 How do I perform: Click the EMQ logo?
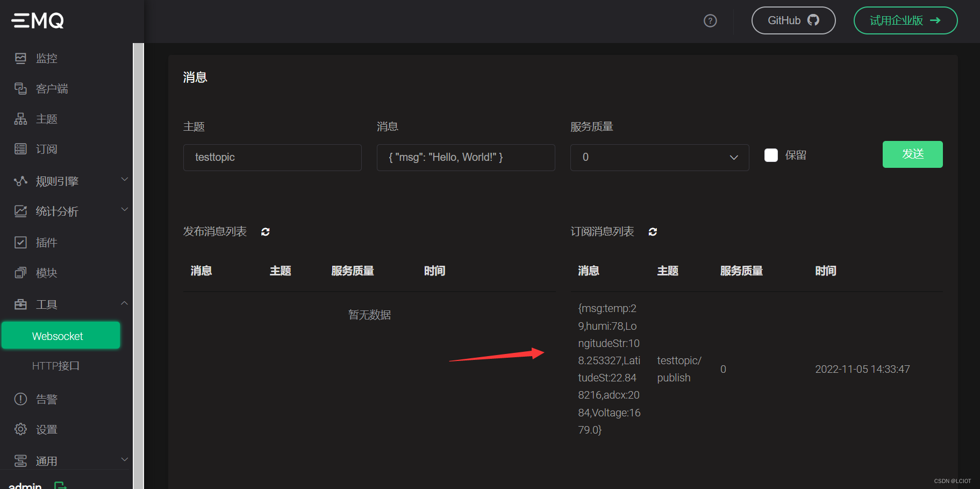38,20
